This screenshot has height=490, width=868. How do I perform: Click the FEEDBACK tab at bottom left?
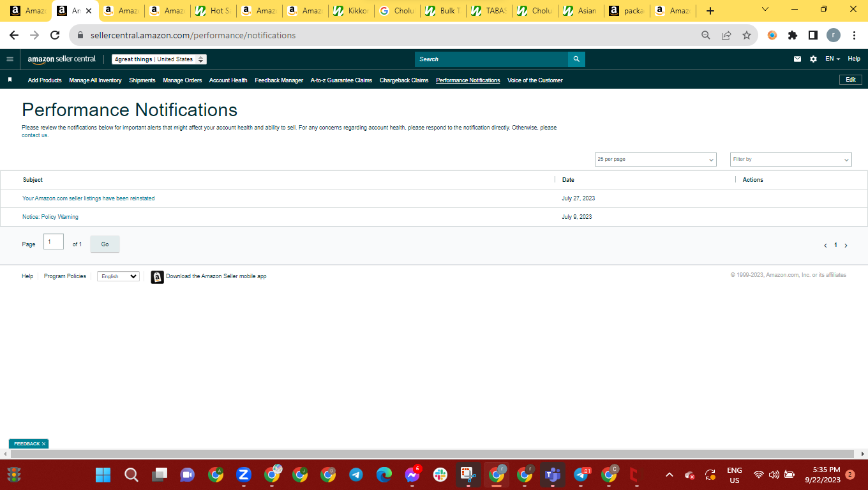click(29, 443)
